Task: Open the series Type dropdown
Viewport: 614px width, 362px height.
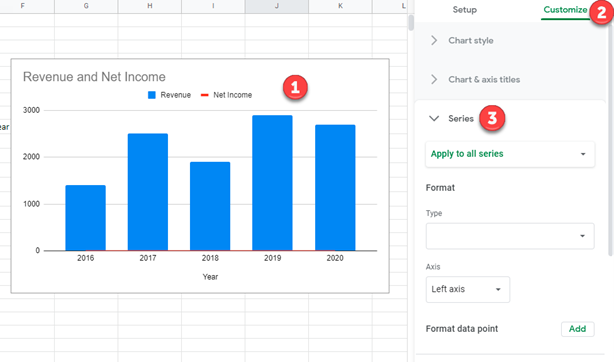Action: [510, 236]
